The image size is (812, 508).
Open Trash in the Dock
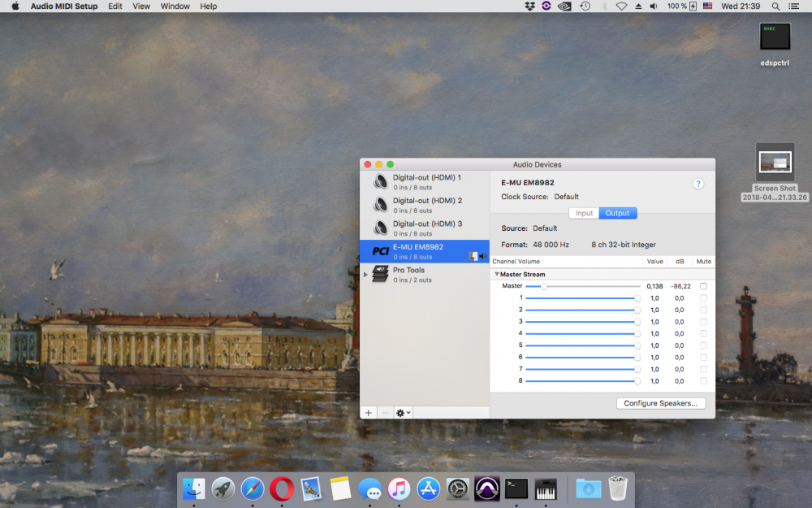617,488
